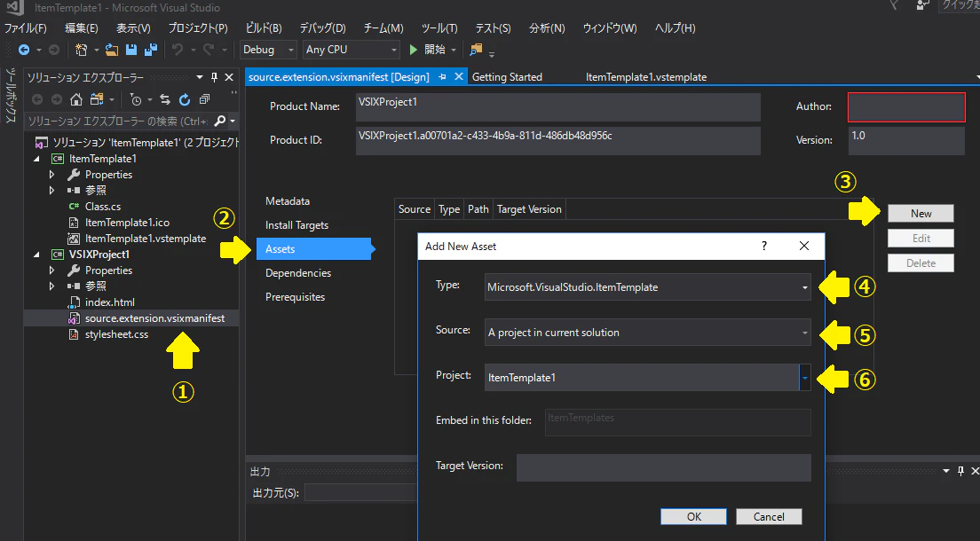980x541 pixels.
Task: Click the Save All toolbar icon
Action: (x=151, y=50)
